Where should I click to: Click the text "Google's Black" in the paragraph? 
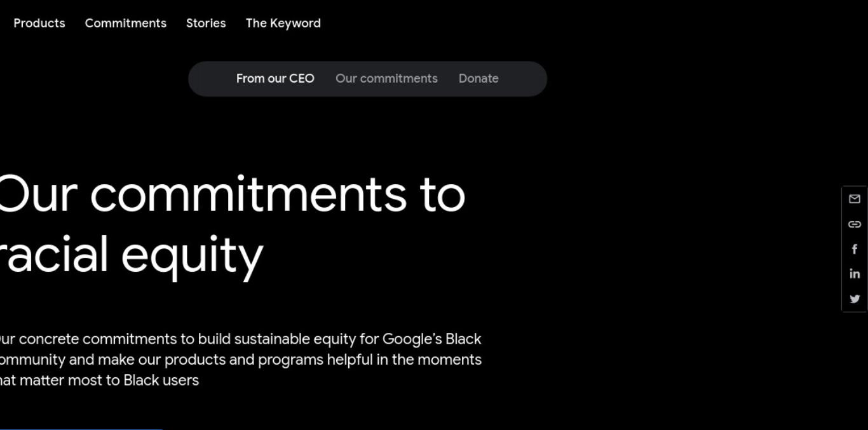coord(431,339)
